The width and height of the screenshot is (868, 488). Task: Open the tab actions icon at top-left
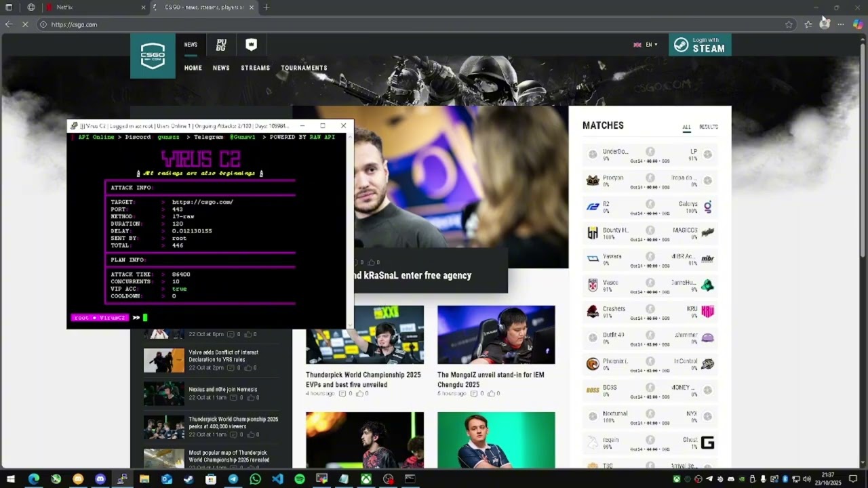9,7
